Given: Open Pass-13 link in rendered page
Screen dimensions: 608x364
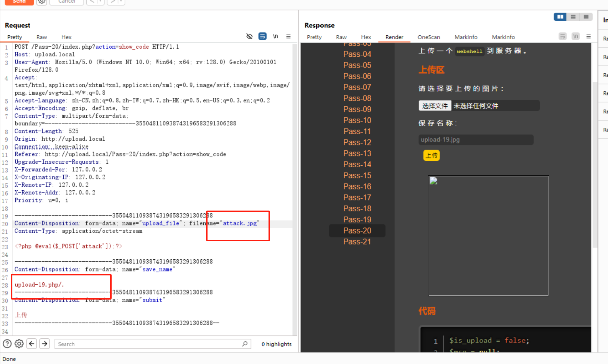Looking at the screenshot, I should [x=357, y=153].
